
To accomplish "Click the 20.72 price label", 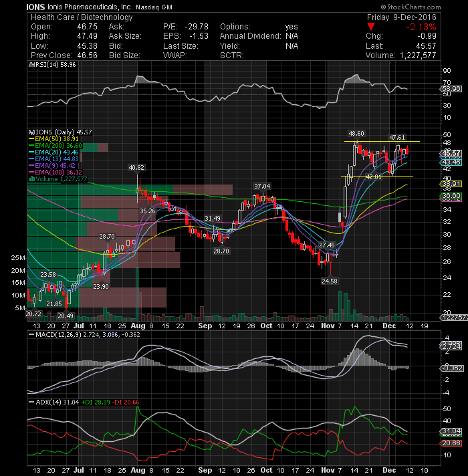I will coord(33,314).
